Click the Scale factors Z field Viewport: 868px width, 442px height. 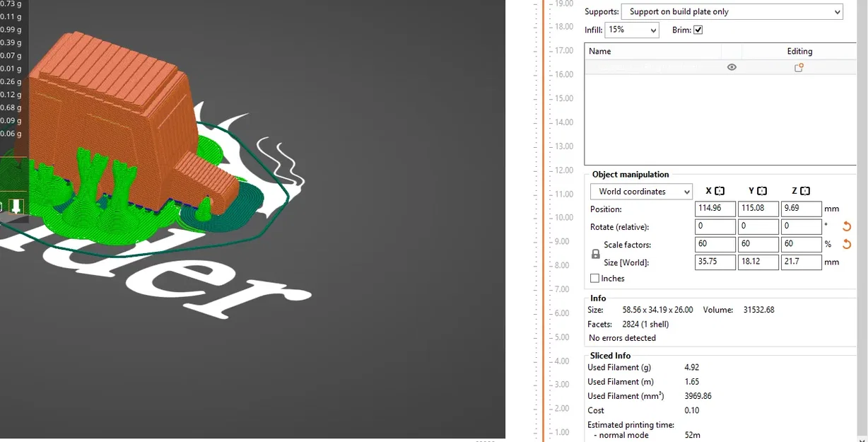tap(801, 245)
